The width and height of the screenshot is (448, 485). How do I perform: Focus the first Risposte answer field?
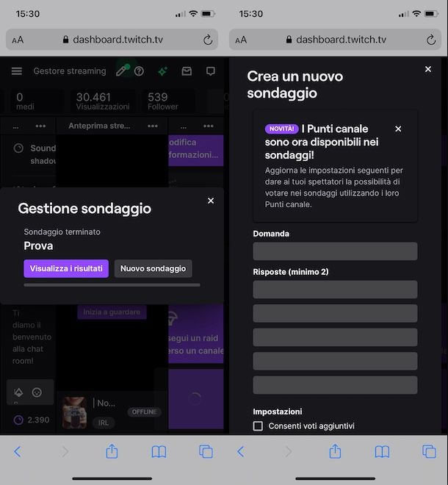[335, 290]
